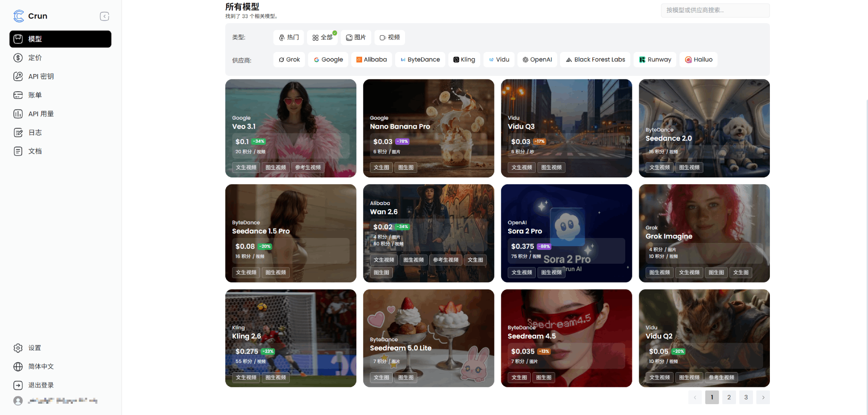
Task: Click the 参考生视频 tag on Wan 2.6
Action: (x=446, y=260)
